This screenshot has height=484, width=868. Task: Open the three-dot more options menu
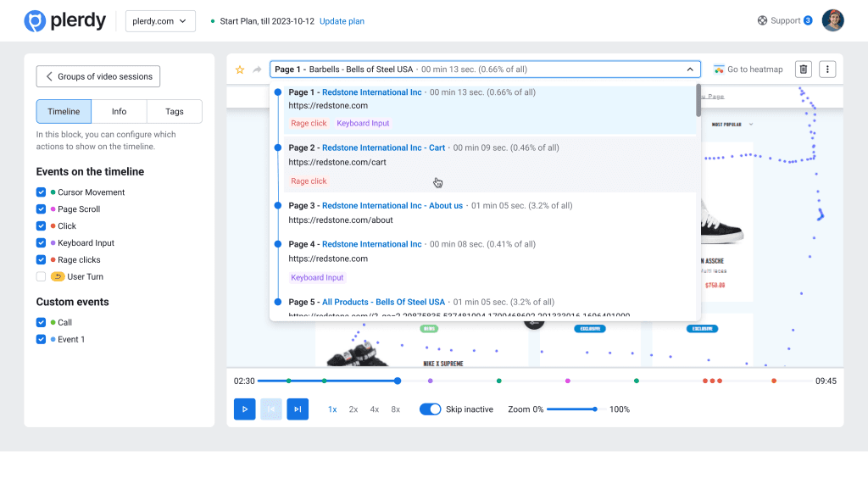click(827, 70)
